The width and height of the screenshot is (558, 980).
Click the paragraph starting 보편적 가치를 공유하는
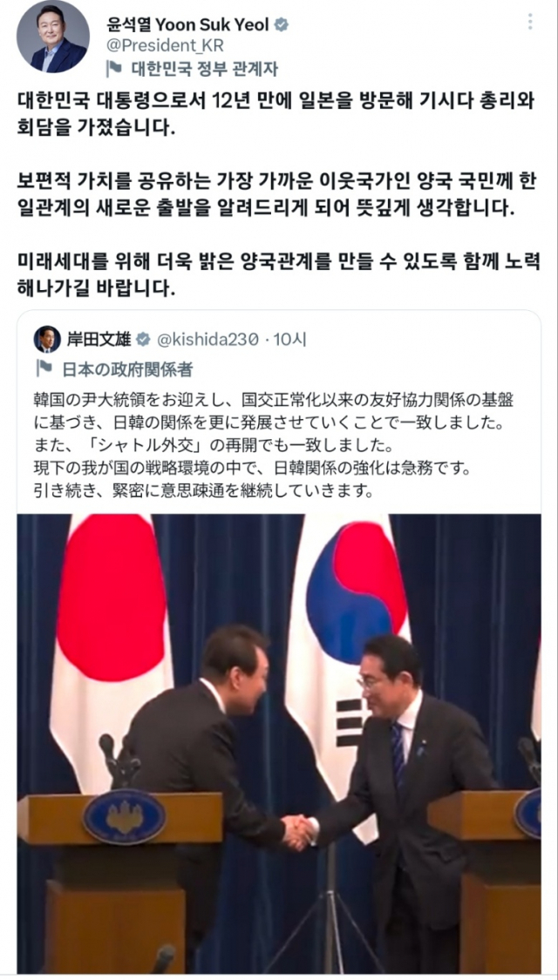click(278, 194)
